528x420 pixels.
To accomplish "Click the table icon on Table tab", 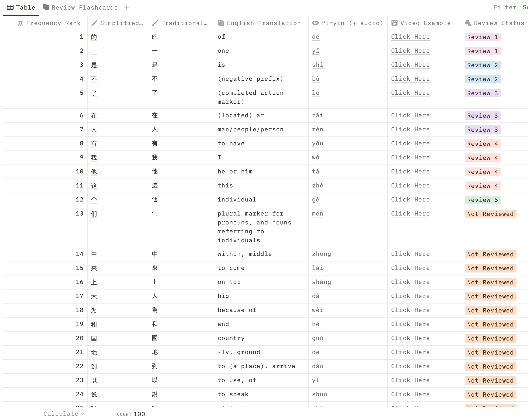I will [10, 7].
